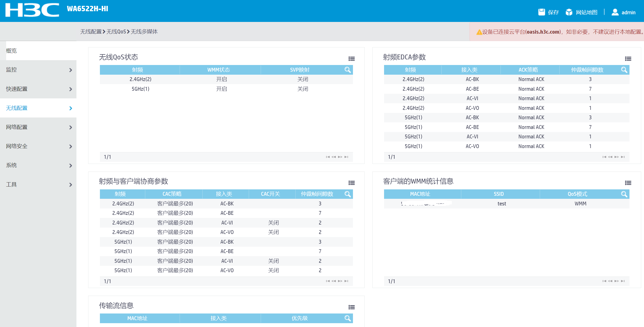Go to last page in 射频EDCA参数 pager
Viewport: 644px width, 327px height.
coord(623,157)
